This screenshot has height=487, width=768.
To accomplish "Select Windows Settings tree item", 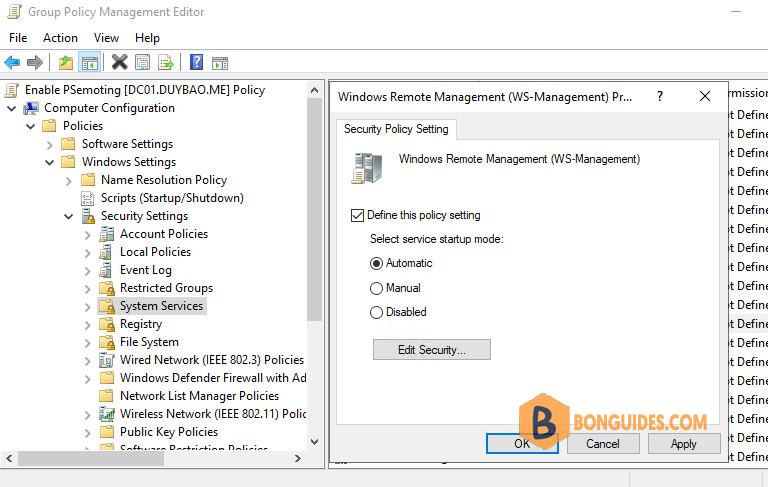I will (129, 162).
